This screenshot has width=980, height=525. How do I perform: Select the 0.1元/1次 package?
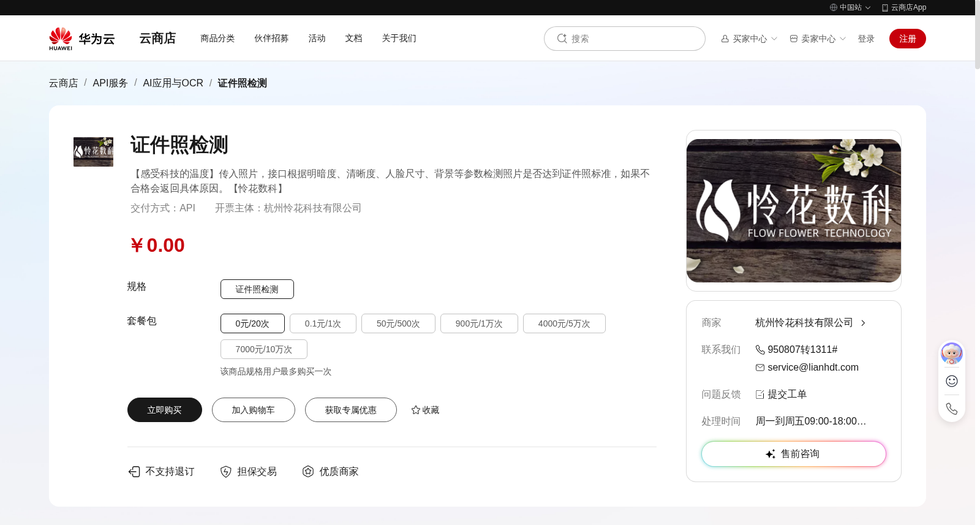(x=323, y=323)
